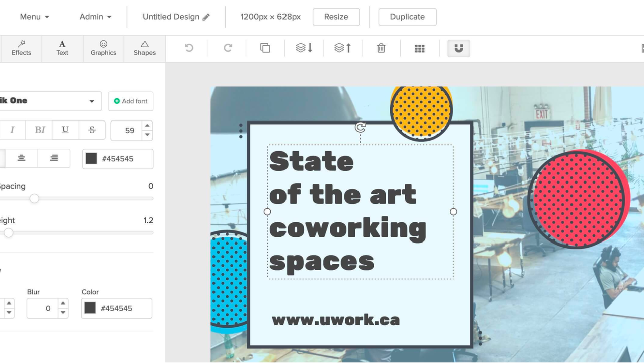Click the Resize button
The width and height of the screenshot is (644, 363).
click(x=336, y=17)
